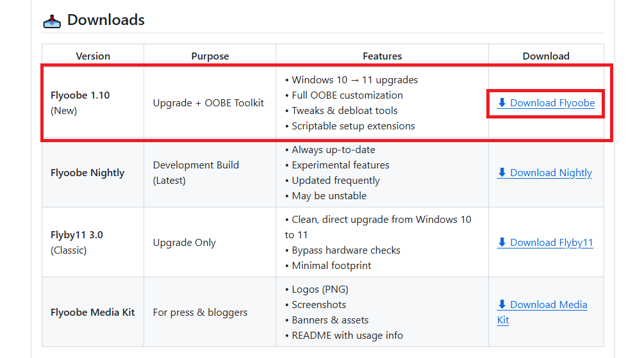This screenshot has height=358, width=644.
Task: Open the Download Nightly link text
Action: 551,173
